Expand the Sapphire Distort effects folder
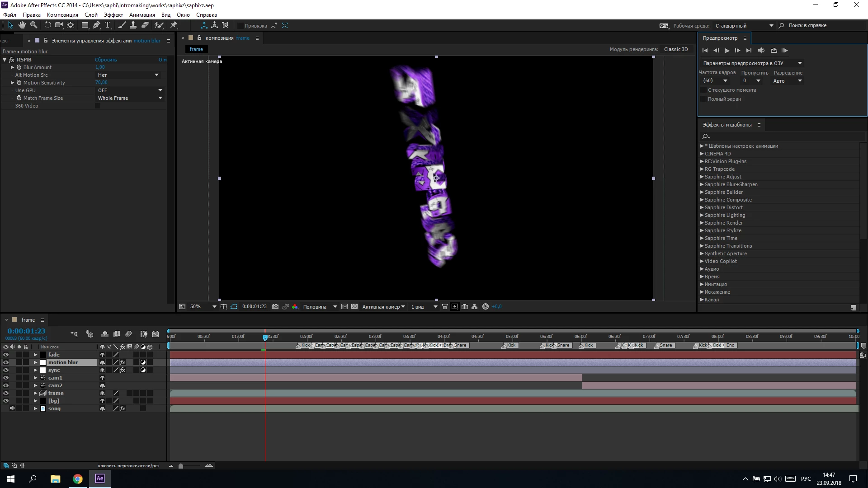The height and width of the screenshot is (488, 868). pyautogui.click(x=702, y=207)
